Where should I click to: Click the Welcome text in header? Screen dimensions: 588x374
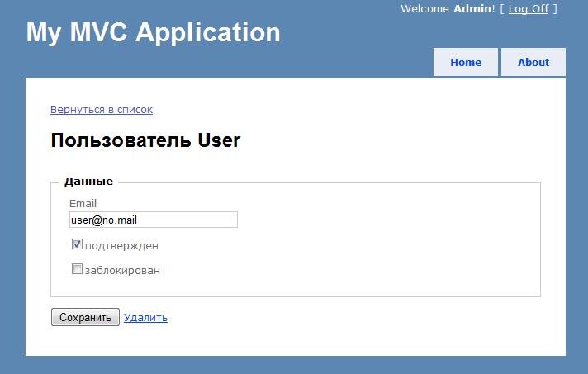coord(424,8)
